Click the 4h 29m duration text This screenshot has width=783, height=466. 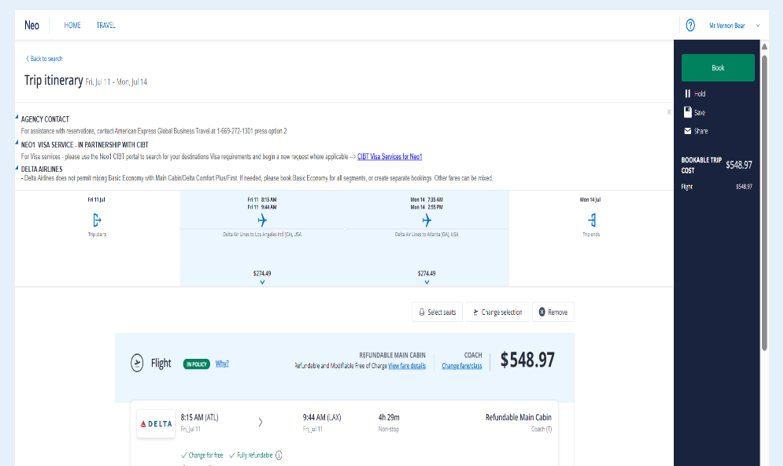click(x=389, y=417)
